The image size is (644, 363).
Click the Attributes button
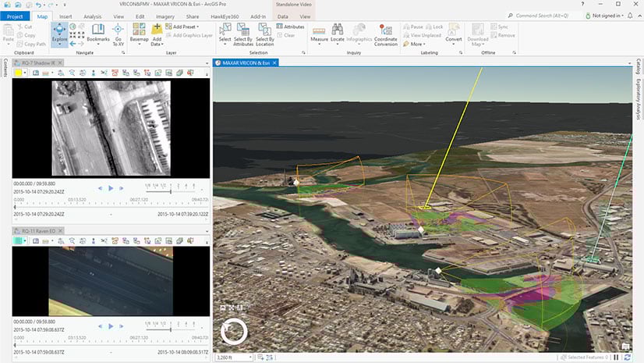click(289, 27)
